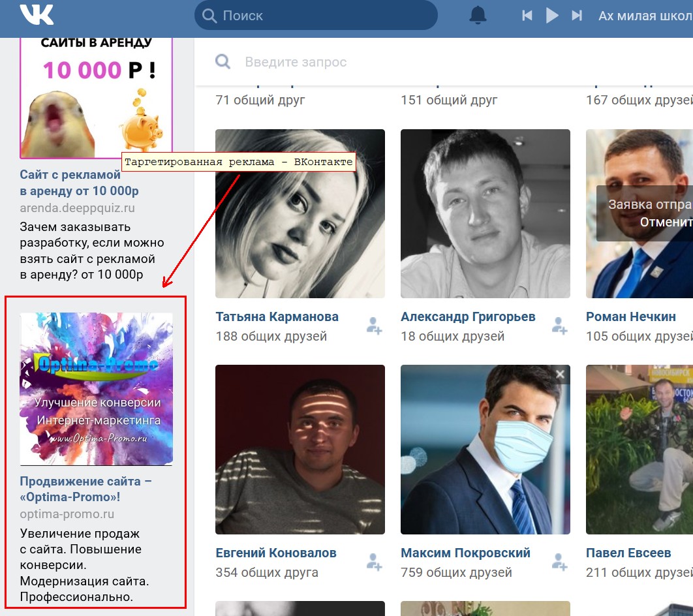Open Роман Нечкин profile link

tap(631, 317)
